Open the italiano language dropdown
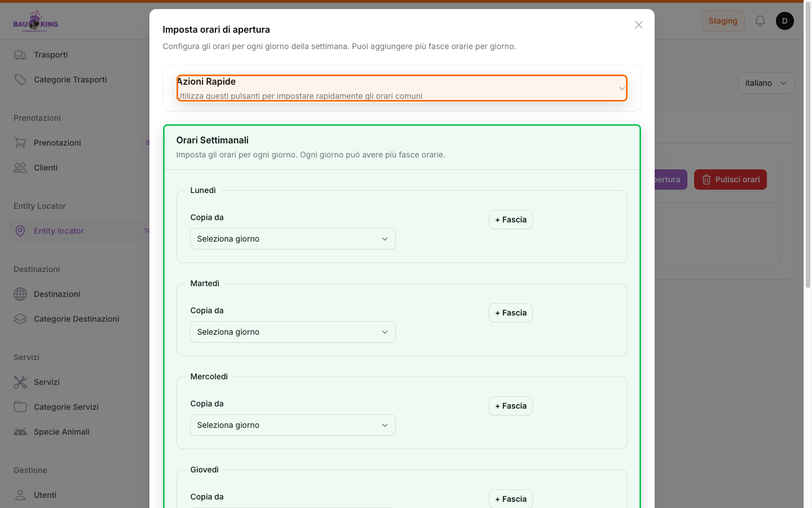The image size is (812, 508). pyautogui.click(x=766, y=83)
